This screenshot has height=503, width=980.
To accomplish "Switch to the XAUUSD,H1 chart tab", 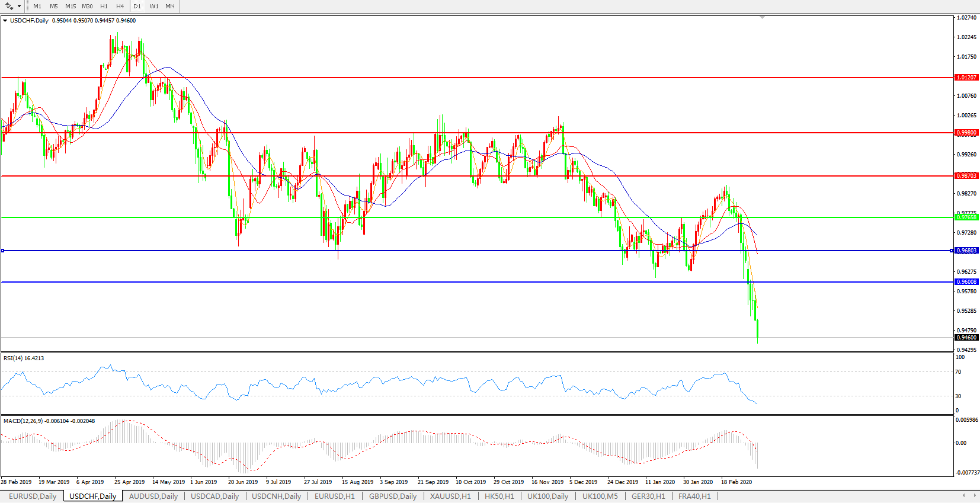I will 450,496.
